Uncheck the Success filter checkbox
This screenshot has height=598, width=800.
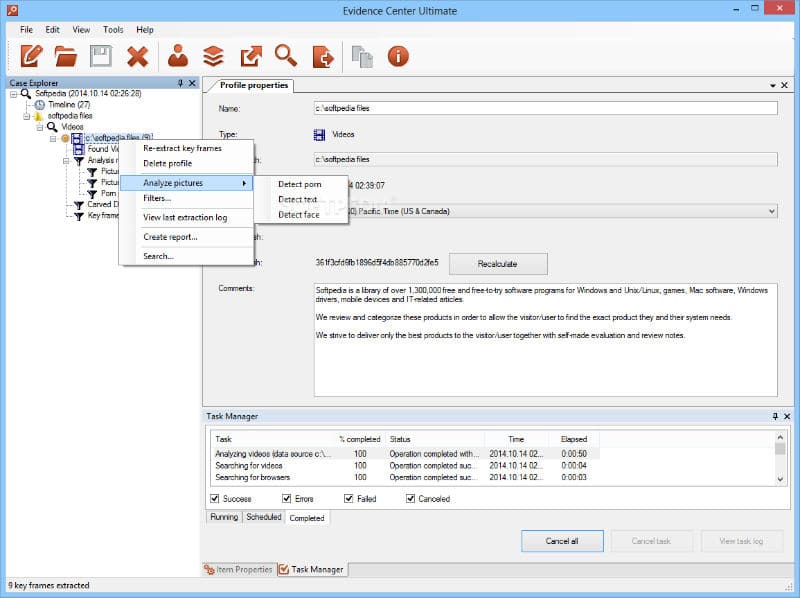click(x=216, y=498)
